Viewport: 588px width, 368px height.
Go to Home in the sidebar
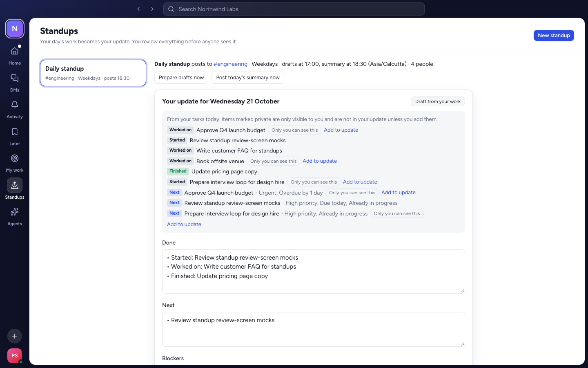(x=15, y=55)
